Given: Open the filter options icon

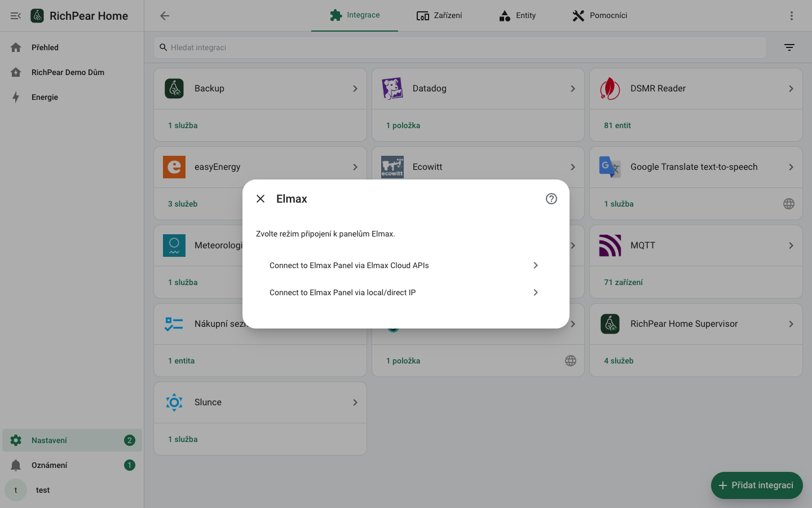Looking at the screenshot, I should tap(789, 47).
